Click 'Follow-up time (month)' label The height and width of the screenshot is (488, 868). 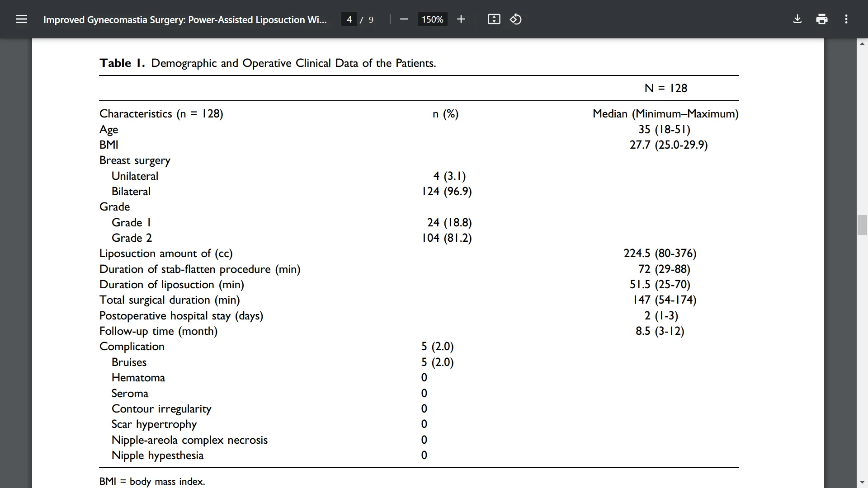[158, 331]
